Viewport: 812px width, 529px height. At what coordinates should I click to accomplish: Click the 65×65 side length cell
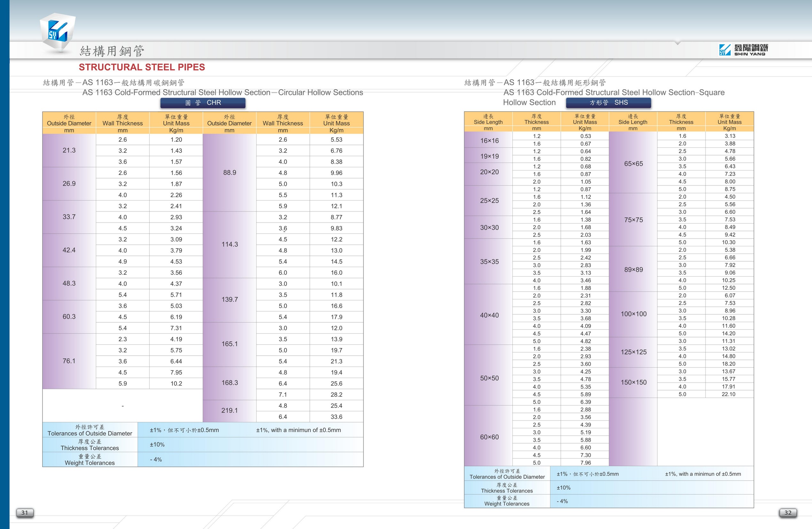pyautogui.click(x=633, y=163)
